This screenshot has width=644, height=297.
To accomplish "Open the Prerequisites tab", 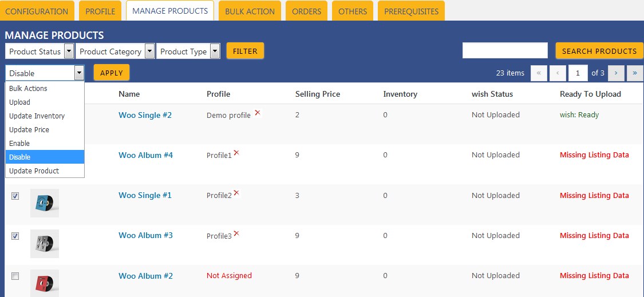I will click(411, 11).
